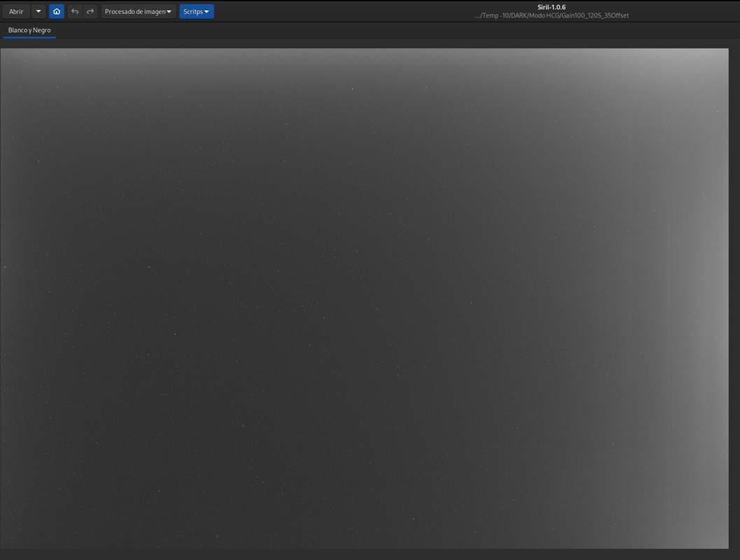
Task: Click inside the dark frame image preview
Action: [364, 298]
